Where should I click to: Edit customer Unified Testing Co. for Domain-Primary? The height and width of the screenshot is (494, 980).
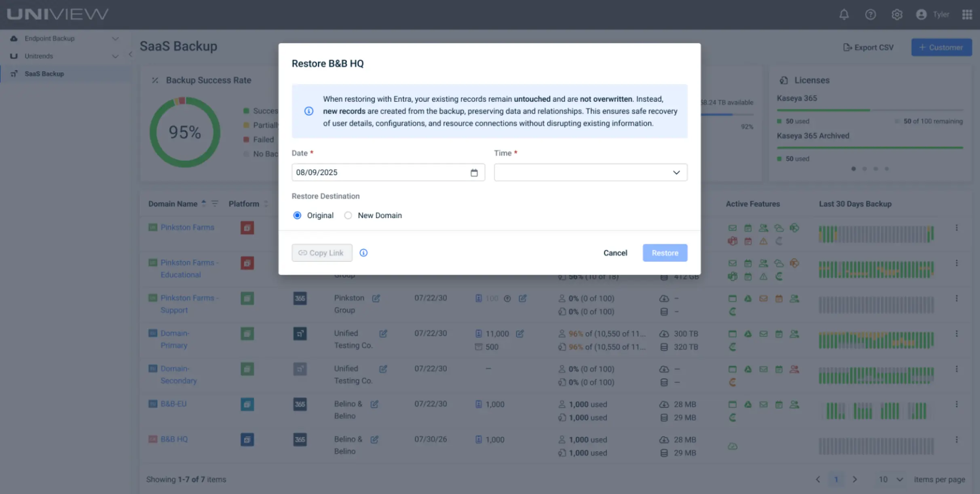point(383,334)
